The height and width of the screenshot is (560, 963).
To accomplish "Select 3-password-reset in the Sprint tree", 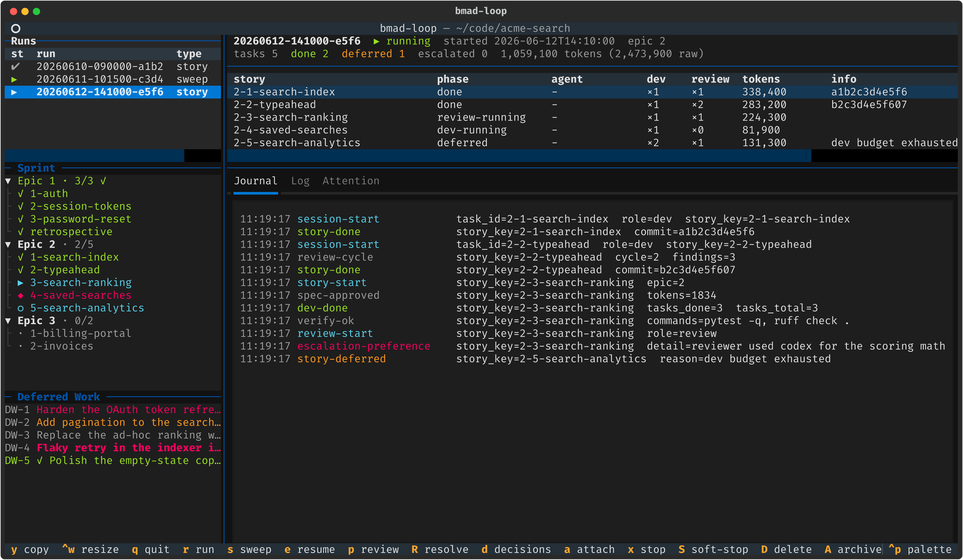I will 81,219.
